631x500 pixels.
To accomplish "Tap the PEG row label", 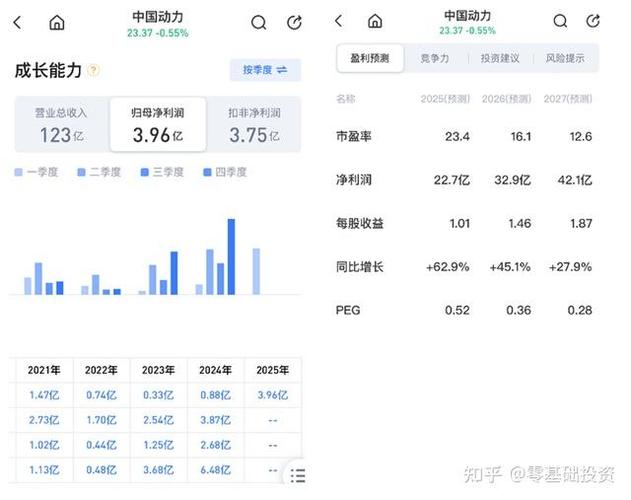I will pyautogui.click(x=348, y=310).
